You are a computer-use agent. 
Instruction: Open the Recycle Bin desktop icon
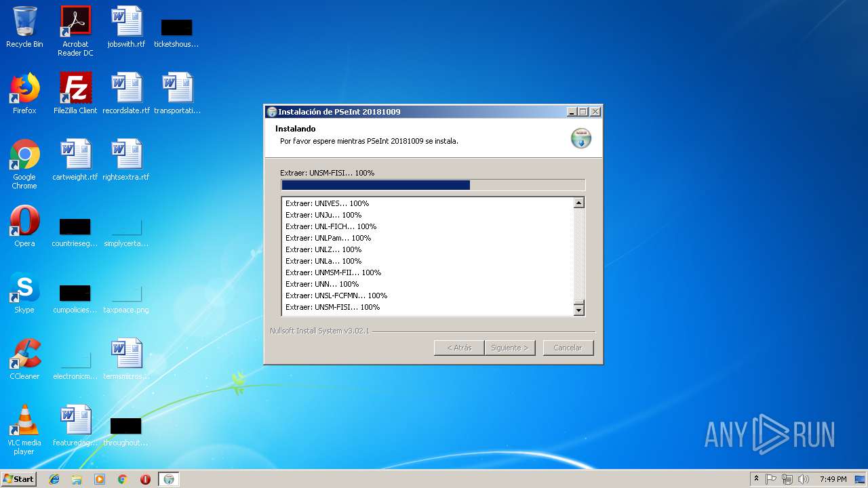(24, 27)
